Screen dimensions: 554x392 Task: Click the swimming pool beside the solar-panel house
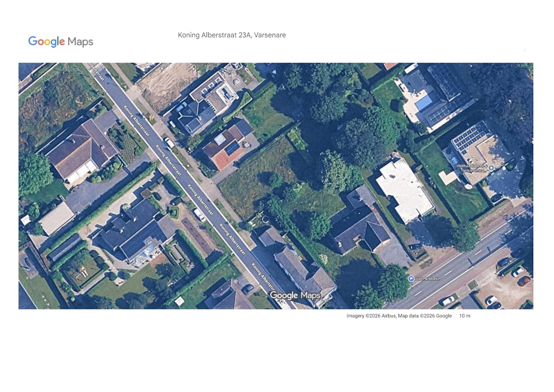point(423,103)
